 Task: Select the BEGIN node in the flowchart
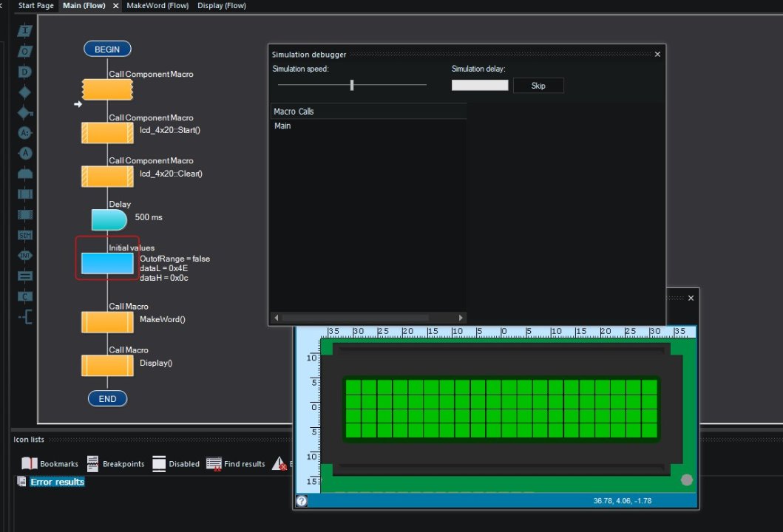point(107,49)
